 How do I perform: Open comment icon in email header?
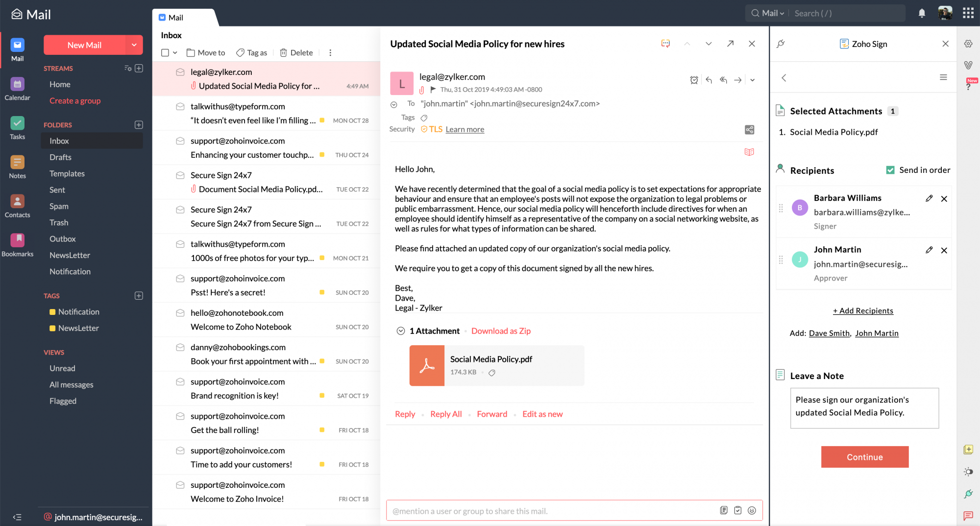pyautogui.click(x=665, y=44)
